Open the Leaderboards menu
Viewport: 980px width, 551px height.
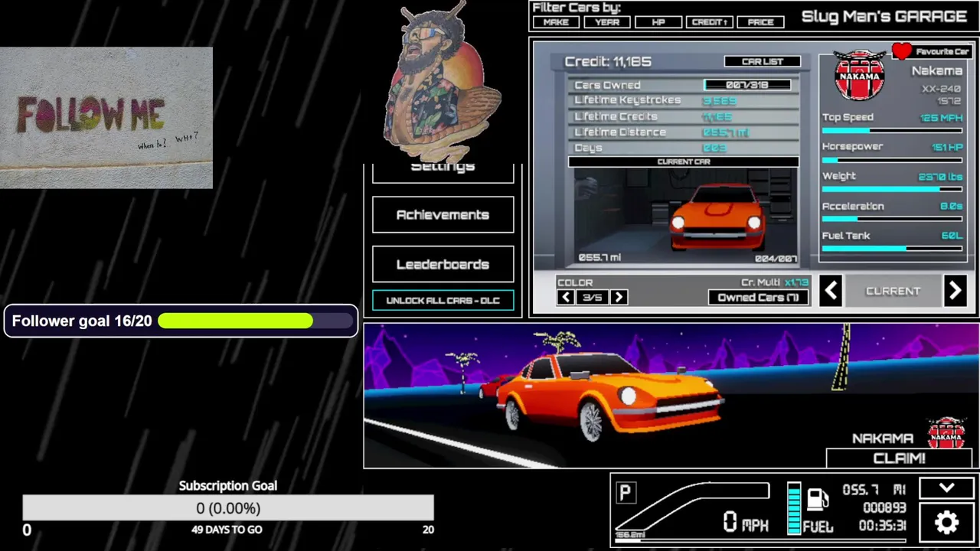point(443,264)
